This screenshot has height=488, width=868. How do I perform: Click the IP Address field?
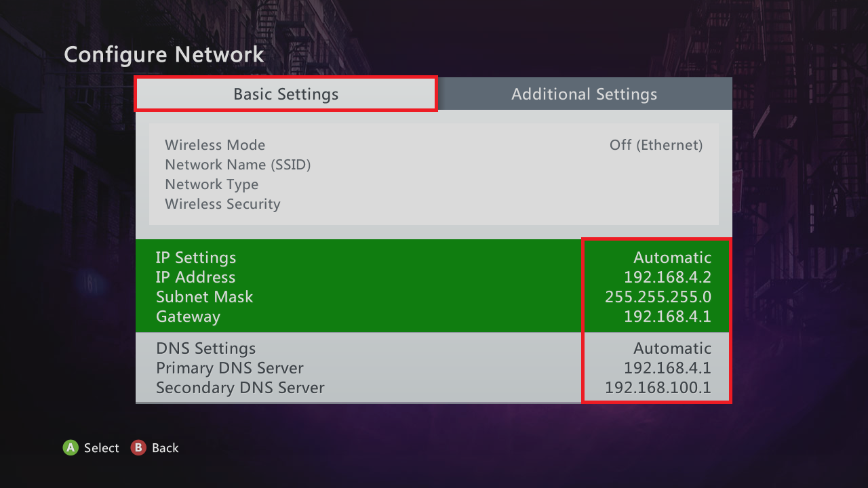[x=195, y=277]
